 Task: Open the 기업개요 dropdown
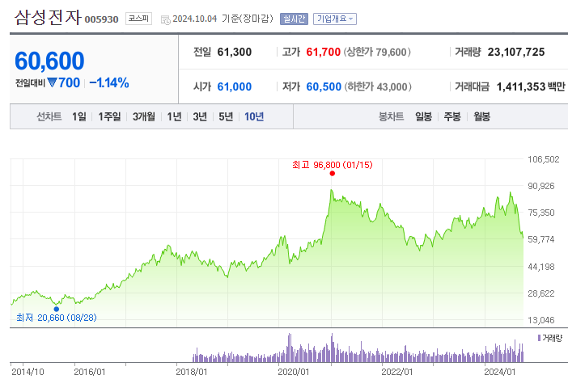[x=335, y=19]
